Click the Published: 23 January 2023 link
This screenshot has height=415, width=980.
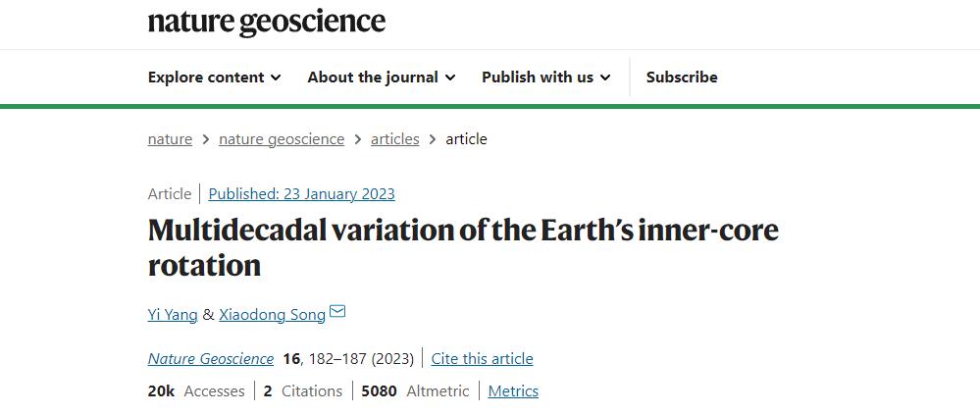click(x=301, y=194)
